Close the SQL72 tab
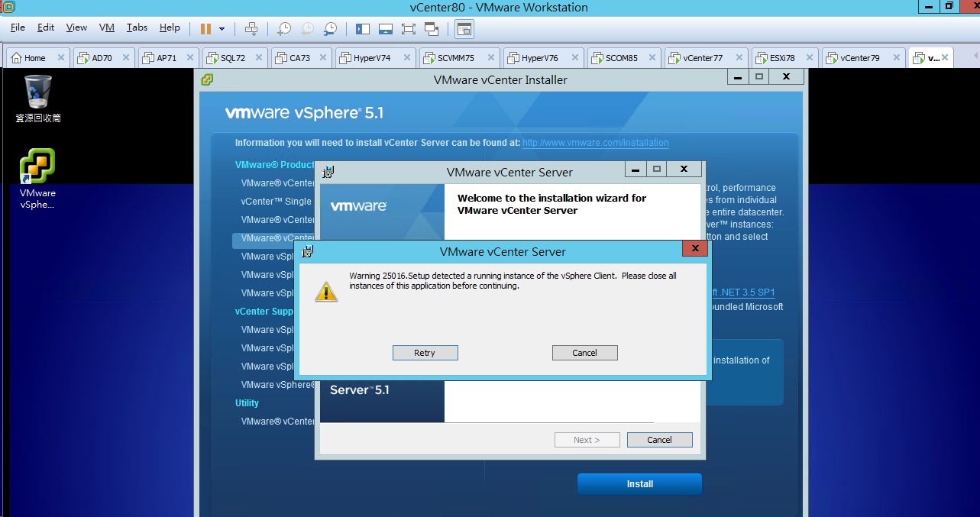This screenshot has width=980, height=517. coord(258,58)
